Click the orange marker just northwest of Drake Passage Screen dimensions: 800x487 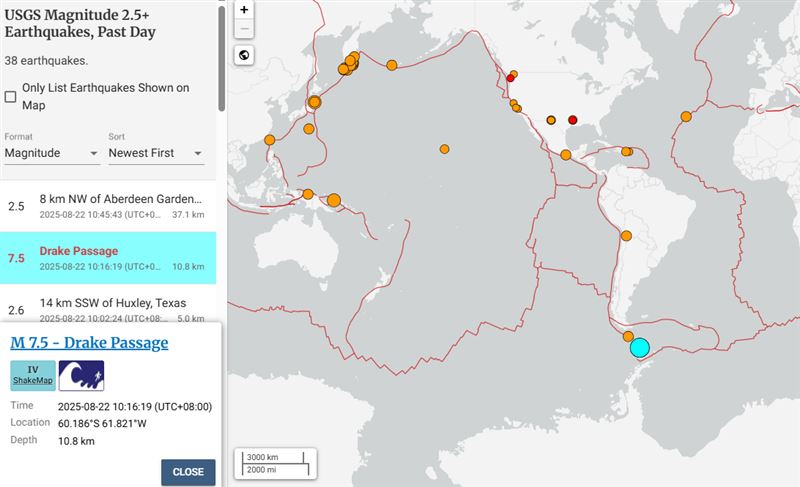tap(628, 337)
